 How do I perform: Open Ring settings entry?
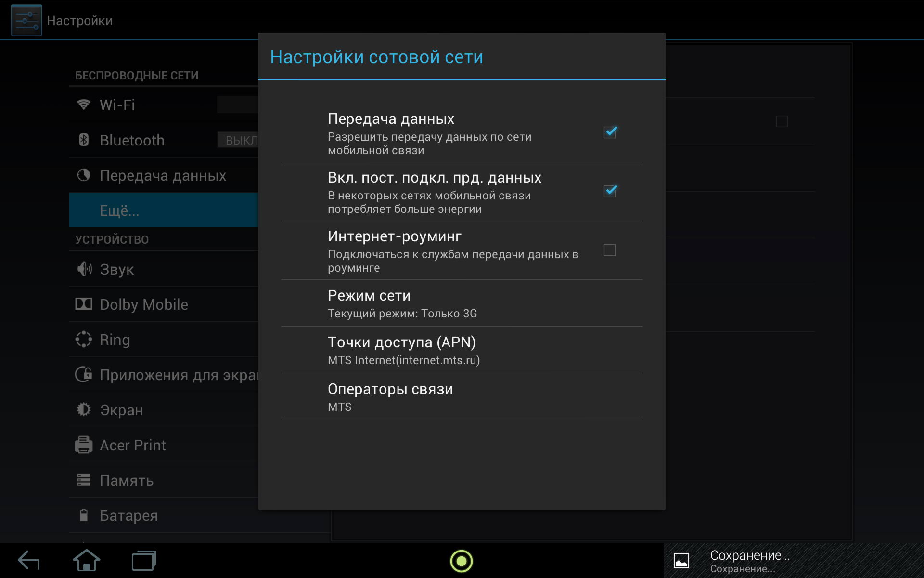[164, 339]
